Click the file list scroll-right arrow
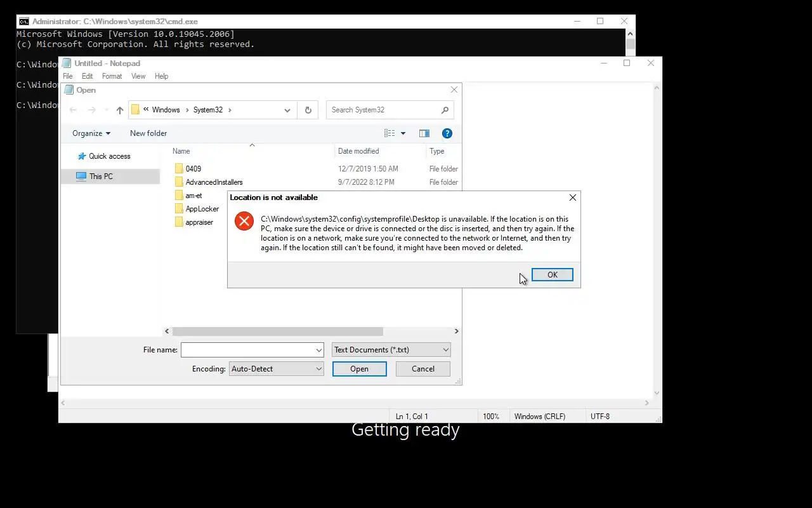This screenshot has width=812, height=508. coord(456,331)
